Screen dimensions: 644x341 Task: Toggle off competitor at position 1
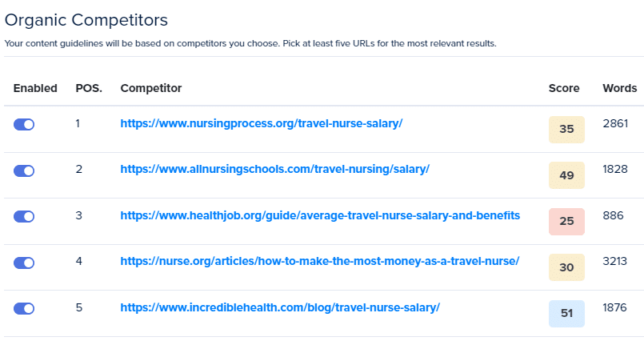24,124
